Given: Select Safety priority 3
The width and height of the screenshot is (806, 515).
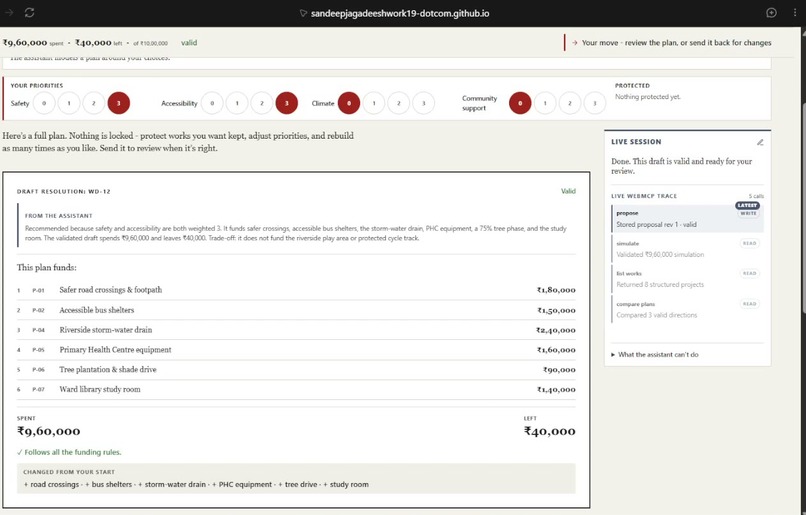Looking at the screenshot, I should 118,103.
